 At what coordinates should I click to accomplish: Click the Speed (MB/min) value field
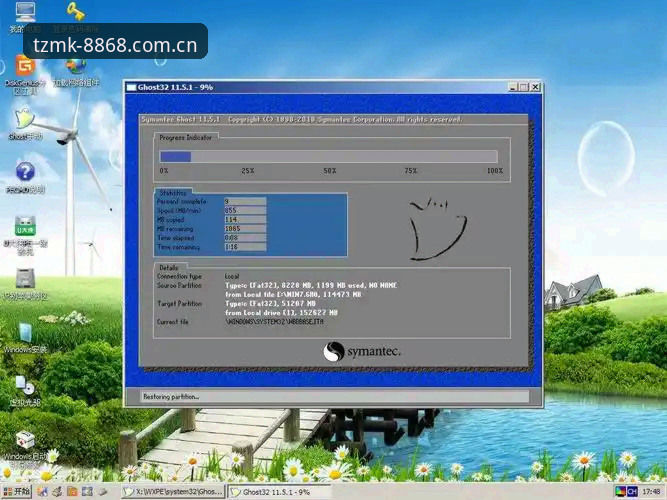tap(245, 210)
